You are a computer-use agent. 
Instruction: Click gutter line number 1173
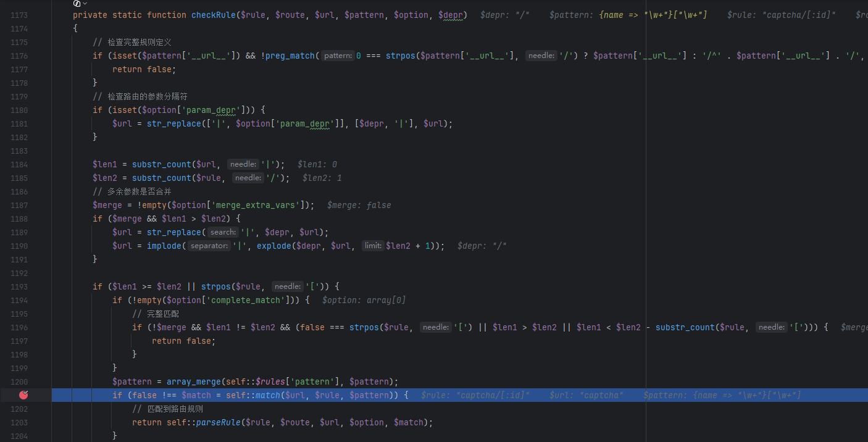click(19, 15)
